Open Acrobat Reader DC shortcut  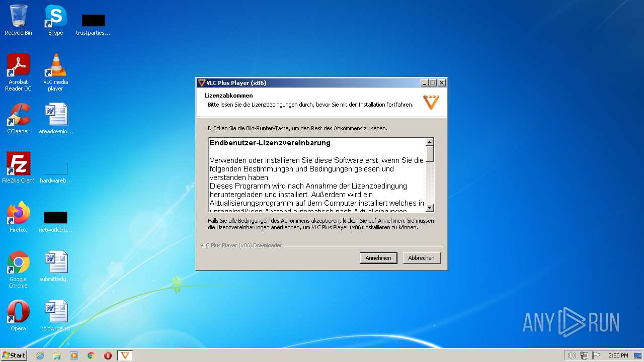point(18,72)
